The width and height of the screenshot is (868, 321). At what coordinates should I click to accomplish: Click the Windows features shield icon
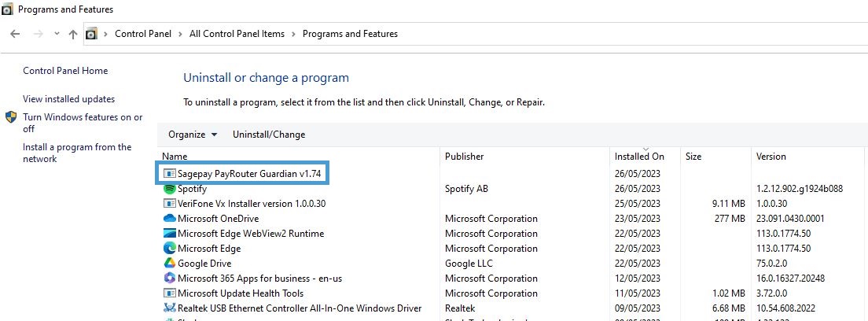tap(11, 117)
